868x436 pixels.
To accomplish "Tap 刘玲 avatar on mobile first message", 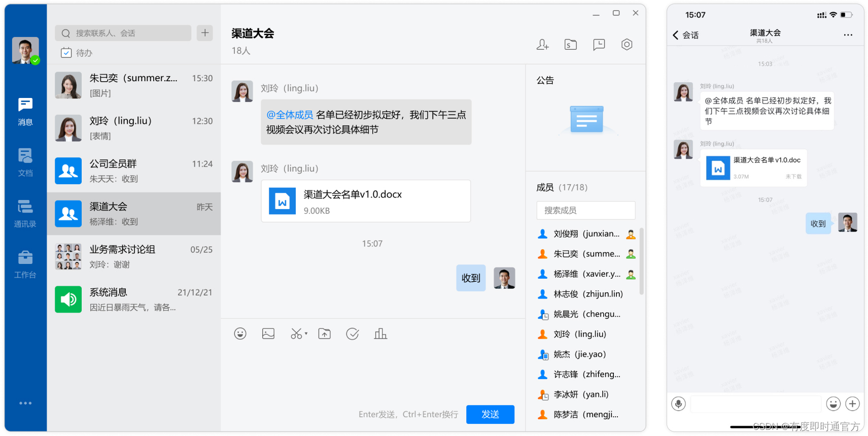I will tap(683, 92).
